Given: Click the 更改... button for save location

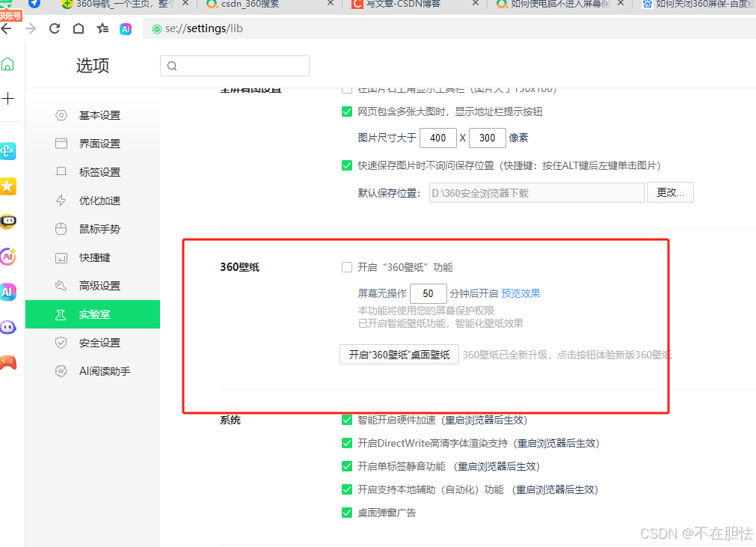Looking at the screenshot, I should (x=670, y=192).
